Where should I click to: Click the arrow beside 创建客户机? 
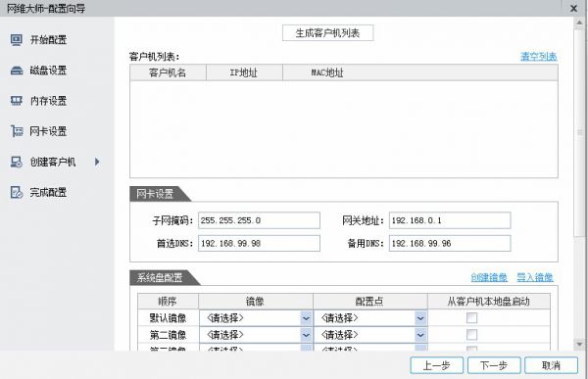pyautogui.click(x=97, y=162)
